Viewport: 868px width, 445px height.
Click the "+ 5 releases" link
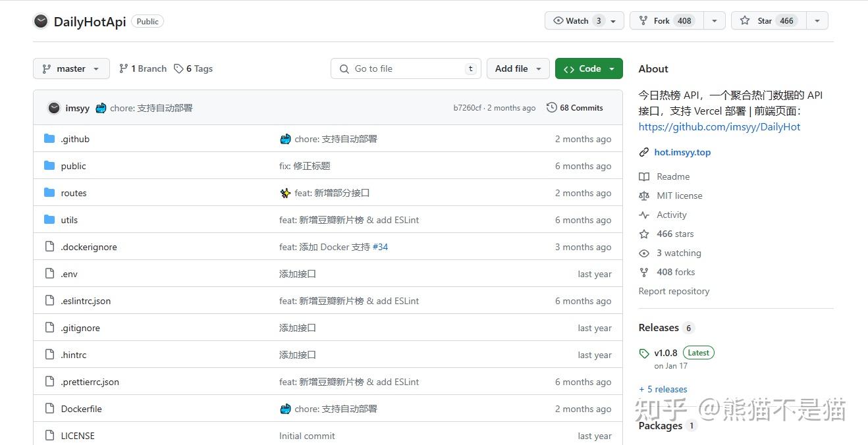(x=663, y=389)
